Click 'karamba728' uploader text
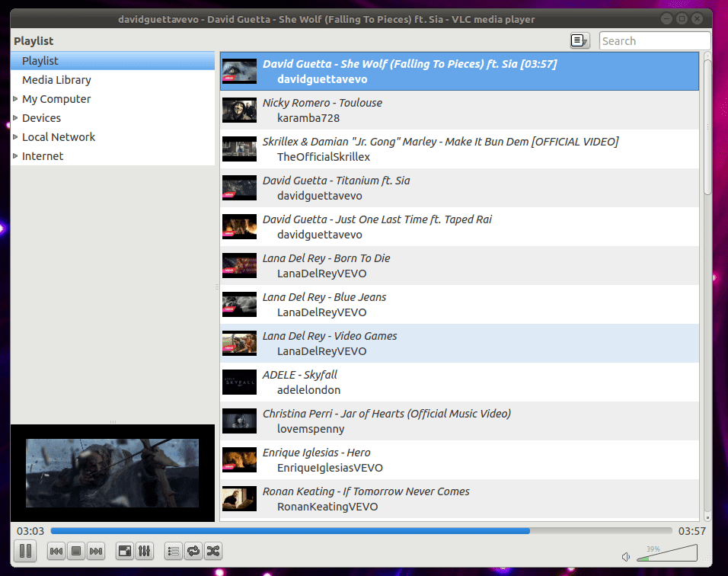This screenshot has height=576, width=728. click(x=308, y=118)
